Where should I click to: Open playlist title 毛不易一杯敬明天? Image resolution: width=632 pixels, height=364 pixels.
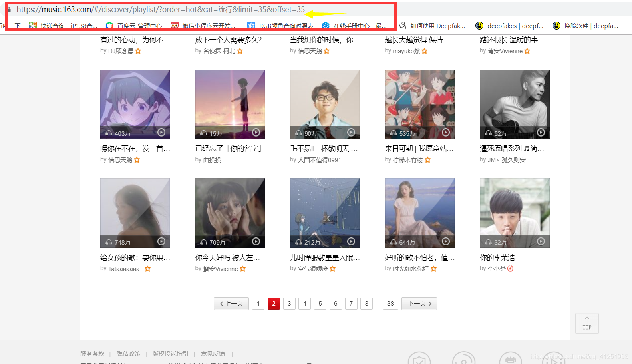click(324, 149)
